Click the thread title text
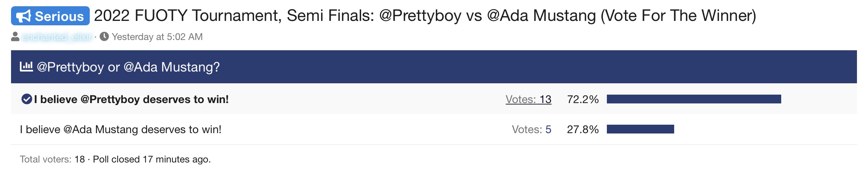 425,16
